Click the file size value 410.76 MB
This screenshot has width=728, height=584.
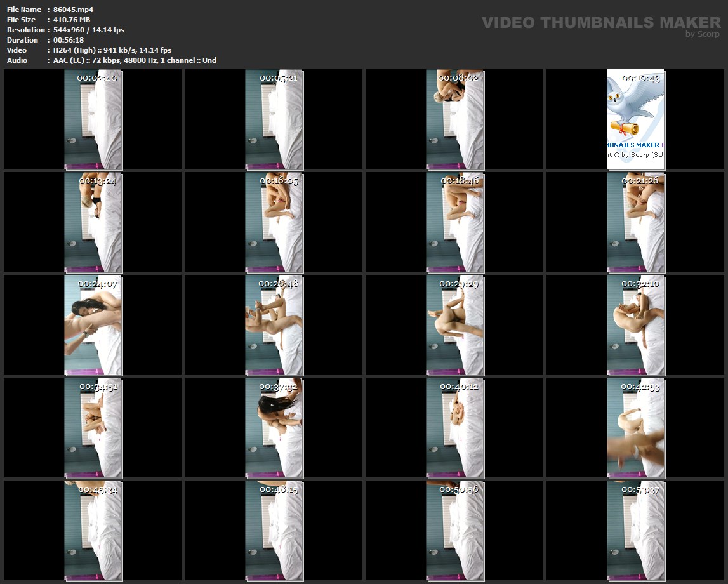[x=72, y=20]
